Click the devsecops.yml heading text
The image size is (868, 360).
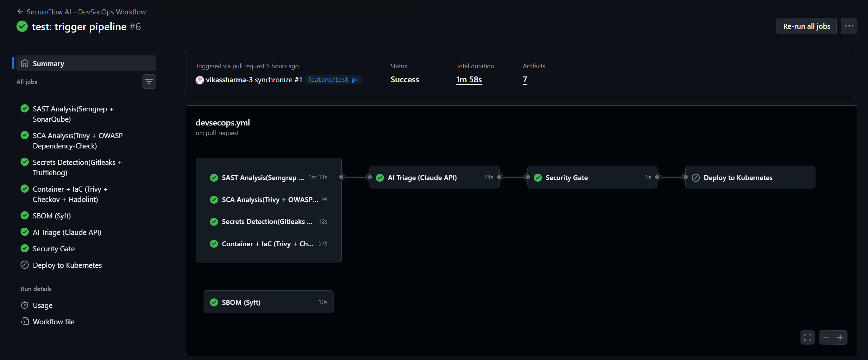223,122
